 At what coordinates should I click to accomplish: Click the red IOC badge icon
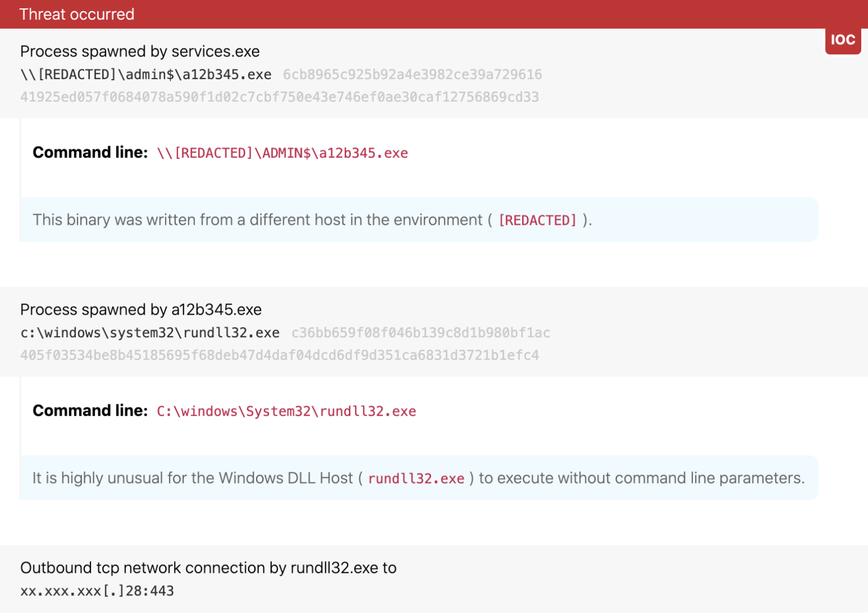tap(843, 39)
